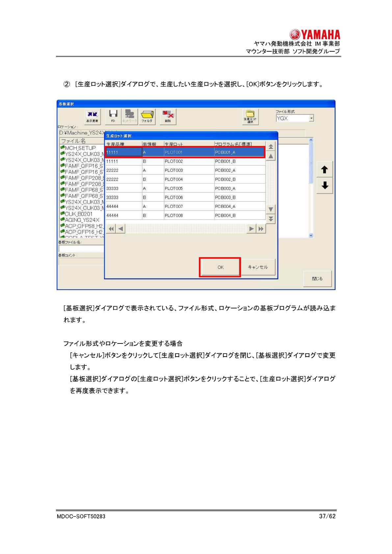
Task: Click the 削除 delete icon
Action: [168, 116]
